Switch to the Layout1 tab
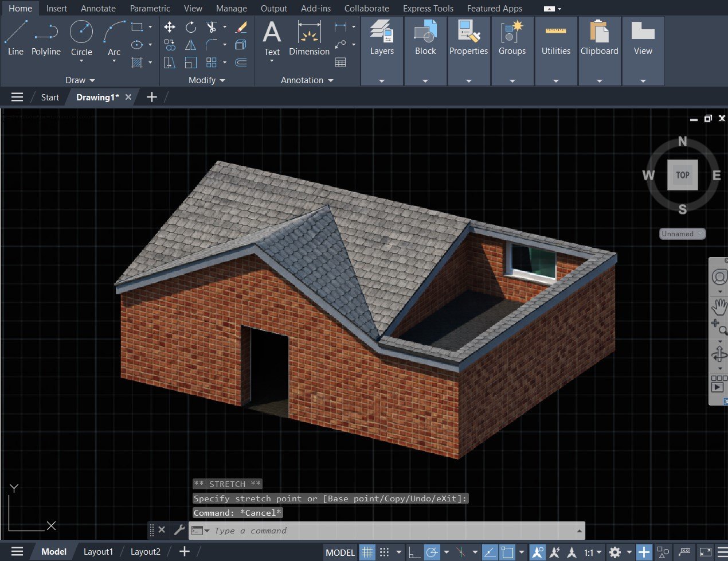 [98, 551]
